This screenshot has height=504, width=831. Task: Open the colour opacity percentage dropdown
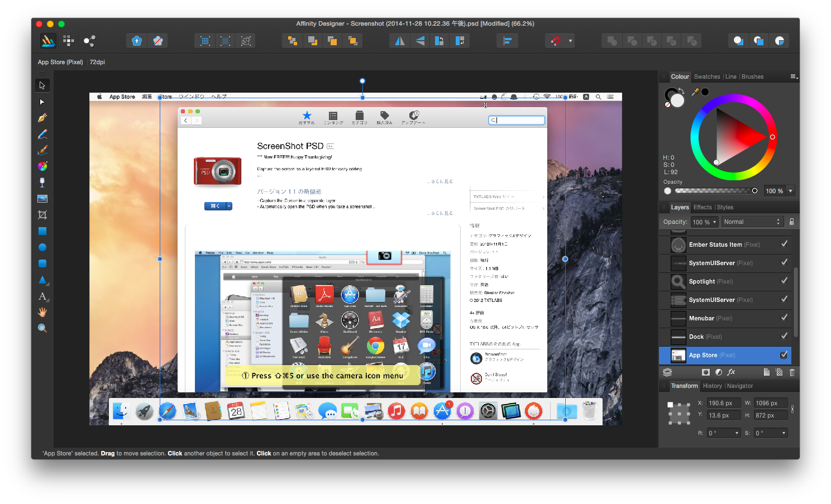[x=791, y=191]
